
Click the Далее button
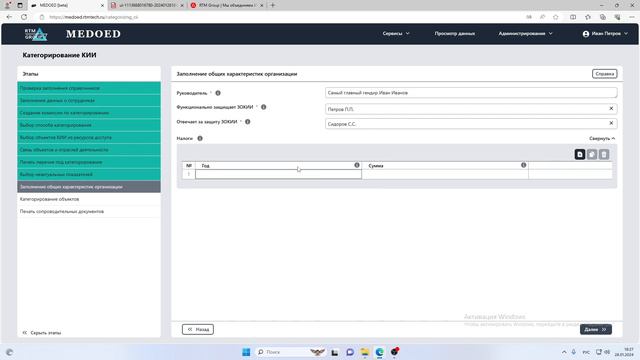(596, 329)
